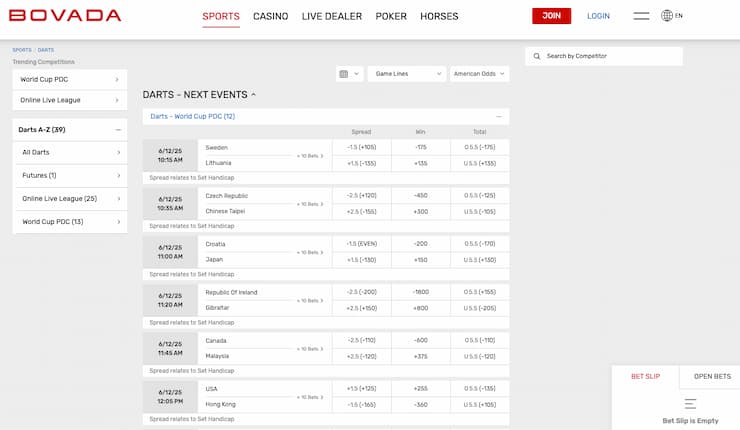
Task: Open the hamburger menu icon
Action: (641, 16)
